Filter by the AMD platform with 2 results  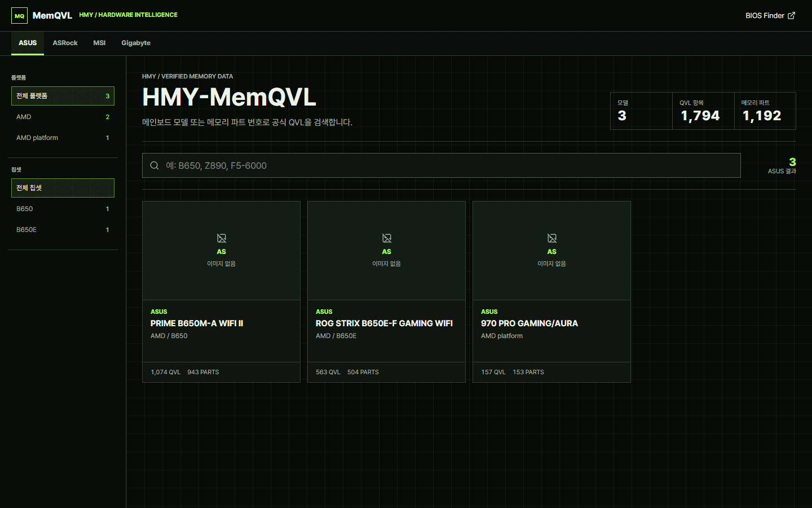pos(63,117)
